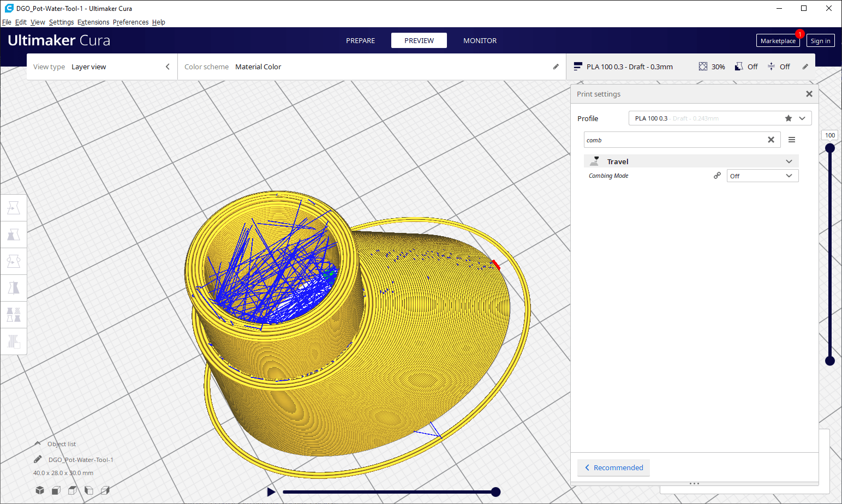Switch to front view cube icon

point(56,490)
